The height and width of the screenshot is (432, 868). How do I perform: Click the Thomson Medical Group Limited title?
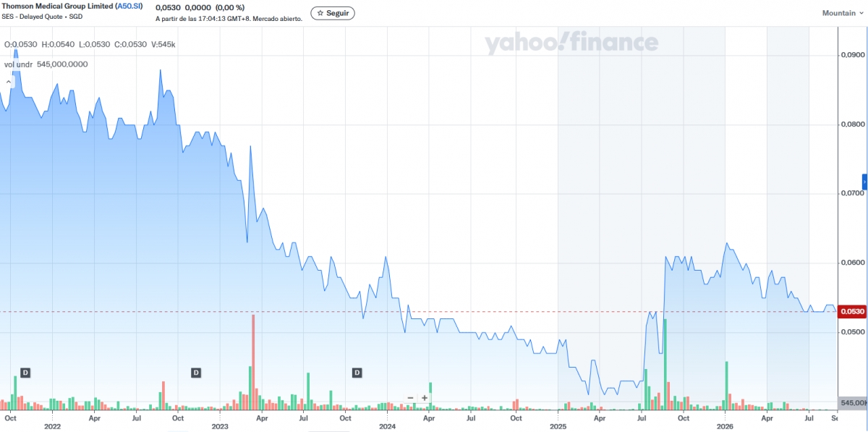[x=56, y=6]
